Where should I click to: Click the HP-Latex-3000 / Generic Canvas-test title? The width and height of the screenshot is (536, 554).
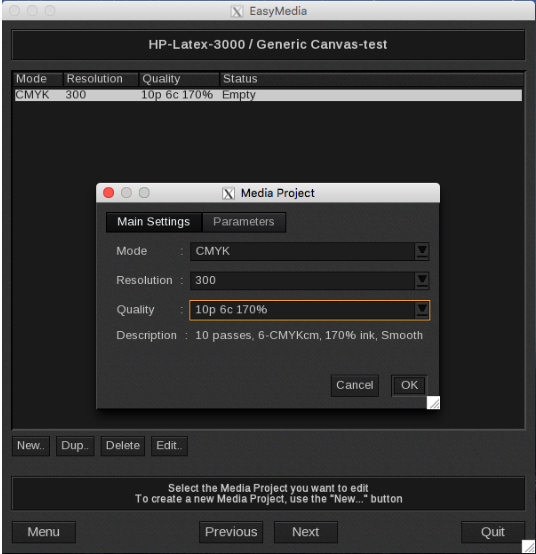(268, 45)
